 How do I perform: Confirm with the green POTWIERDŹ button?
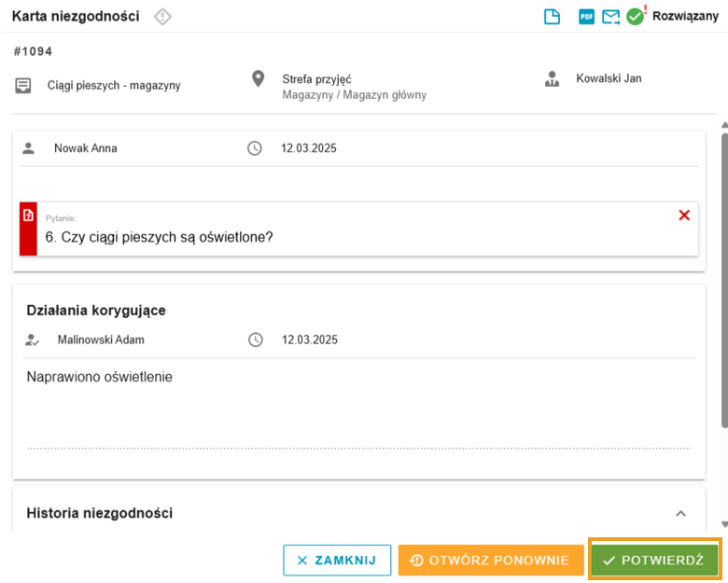[x=654, y=561]
